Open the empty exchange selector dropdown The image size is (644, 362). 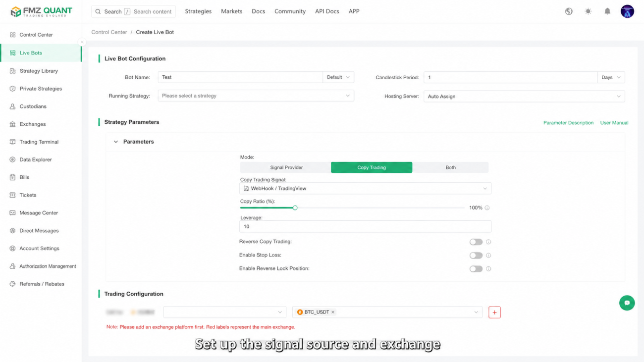(224, 312)
